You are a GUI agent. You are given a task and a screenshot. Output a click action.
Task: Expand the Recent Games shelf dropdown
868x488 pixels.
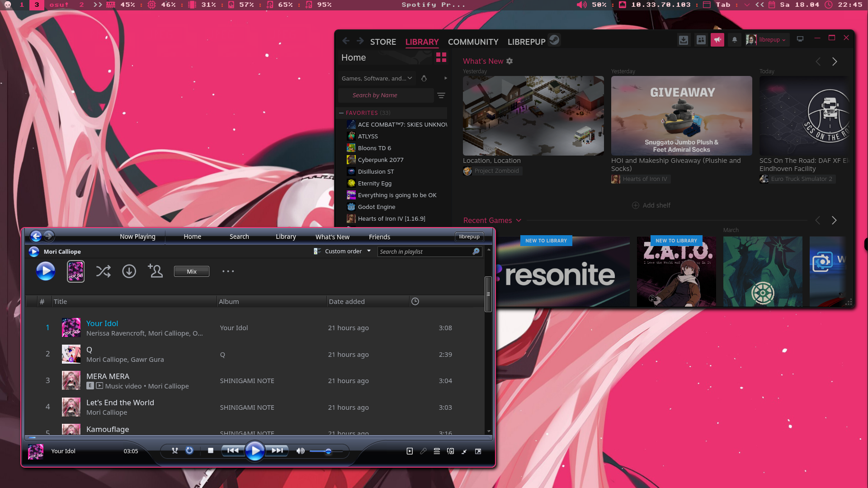point(519,220)
